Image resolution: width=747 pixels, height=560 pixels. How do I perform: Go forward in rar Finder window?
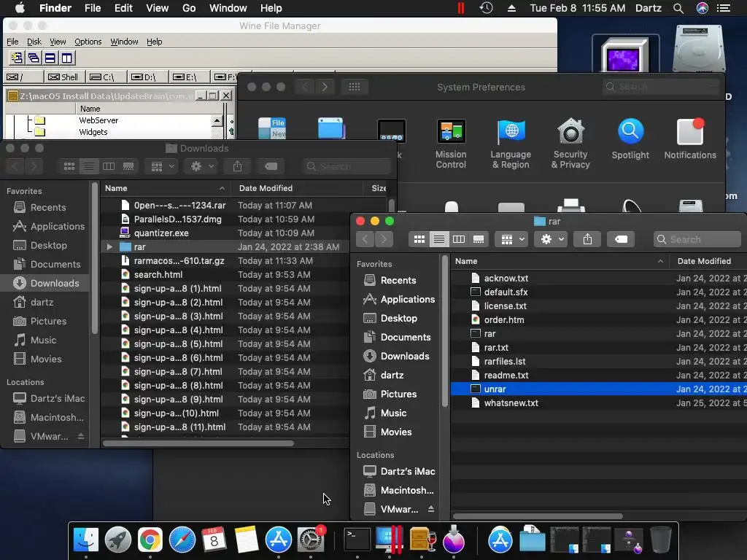(x=384, y=239)
